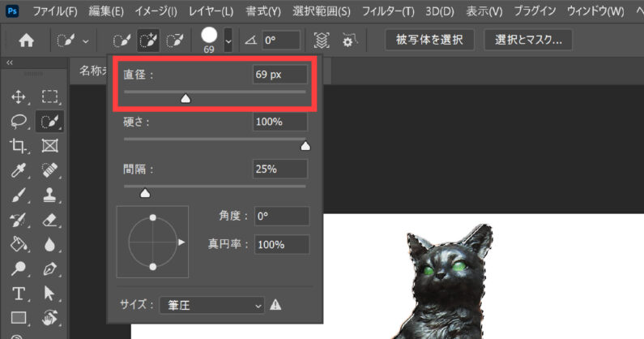Select the Eraser tool
This screenshot has width=644, height=339.
[x=49, y=220]
